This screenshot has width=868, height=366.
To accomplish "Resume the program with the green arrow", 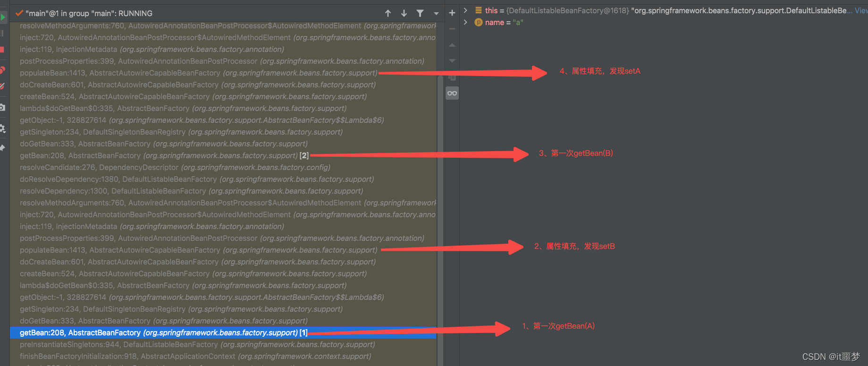I will (x=2, y=17).
